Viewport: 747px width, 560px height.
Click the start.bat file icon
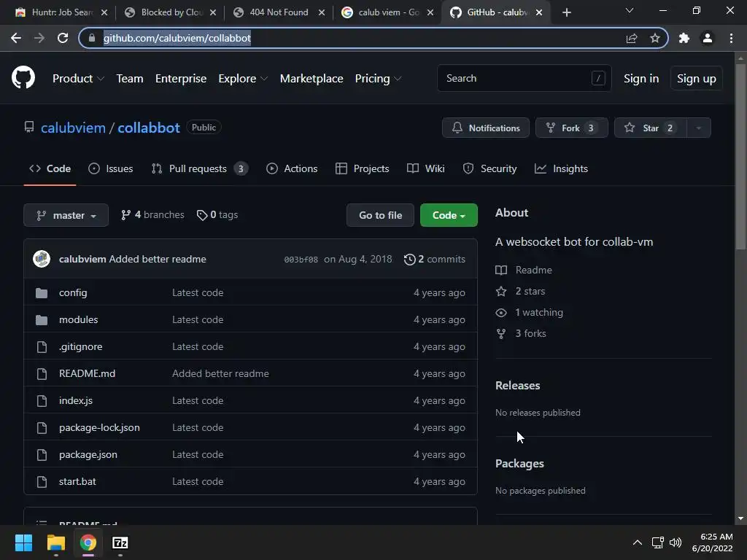click(42, 482)
